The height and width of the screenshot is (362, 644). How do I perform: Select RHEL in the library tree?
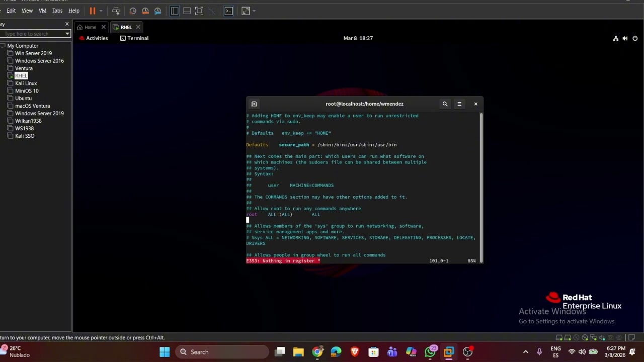pyautogui.click(x=21, y=76)
